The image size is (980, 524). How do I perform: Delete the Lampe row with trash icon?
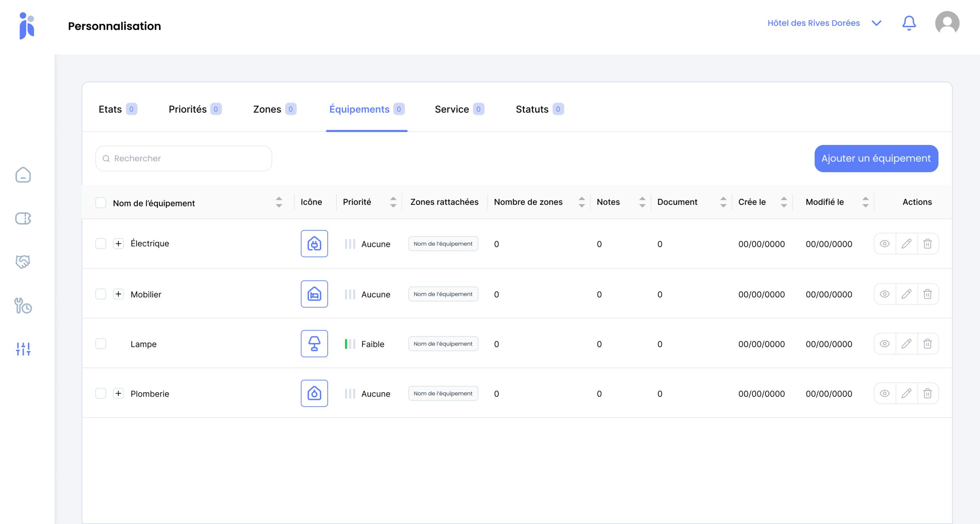click(x=927, y=344)
